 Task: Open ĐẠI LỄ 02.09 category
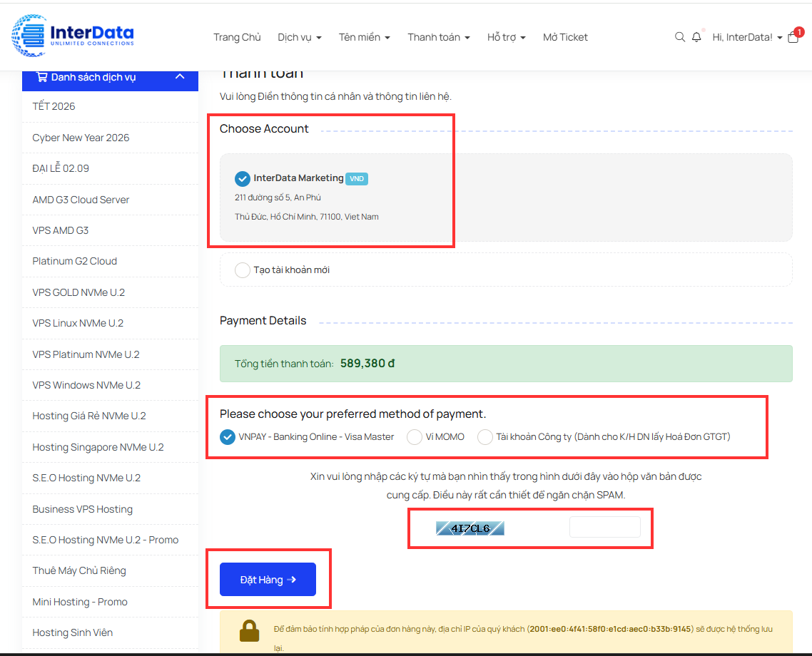61,169
